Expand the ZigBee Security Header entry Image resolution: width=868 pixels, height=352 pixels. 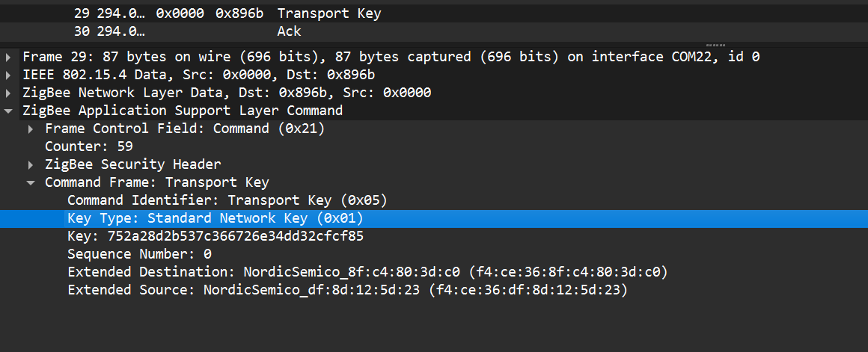[31, 164]
